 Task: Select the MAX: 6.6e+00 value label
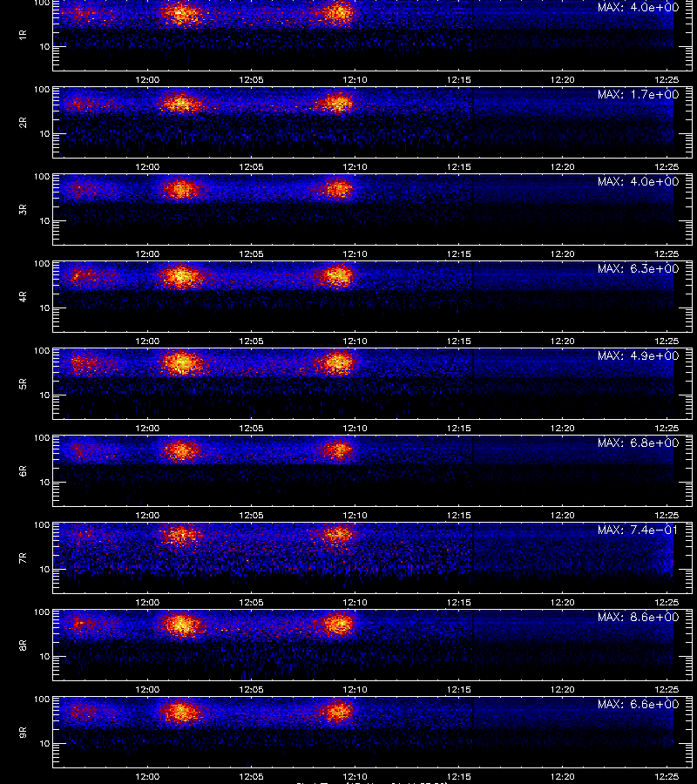click(638, 704)
